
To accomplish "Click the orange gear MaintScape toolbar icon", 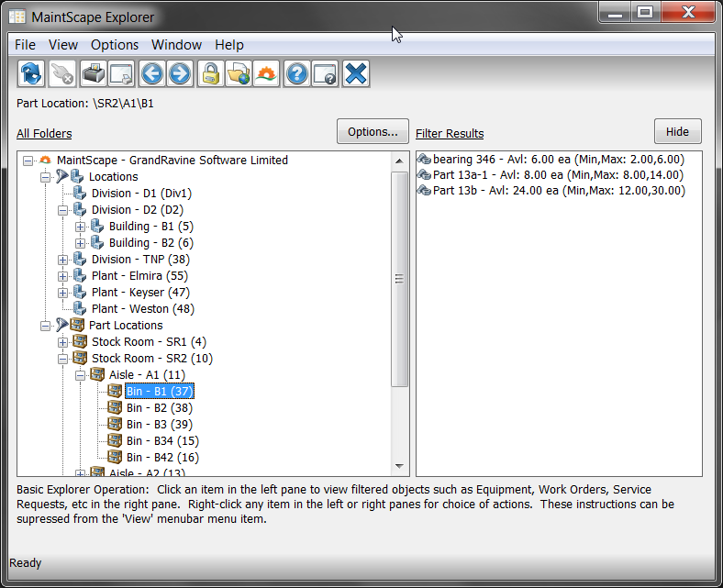I will [x=266, y=73].
